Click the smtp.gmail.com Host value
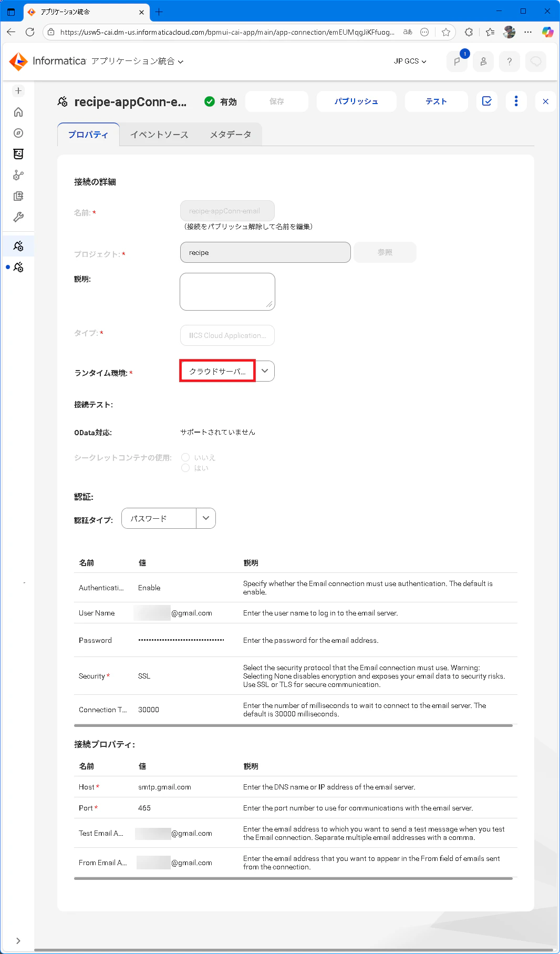This screenshot has width=560, height=954. [164, 787]
